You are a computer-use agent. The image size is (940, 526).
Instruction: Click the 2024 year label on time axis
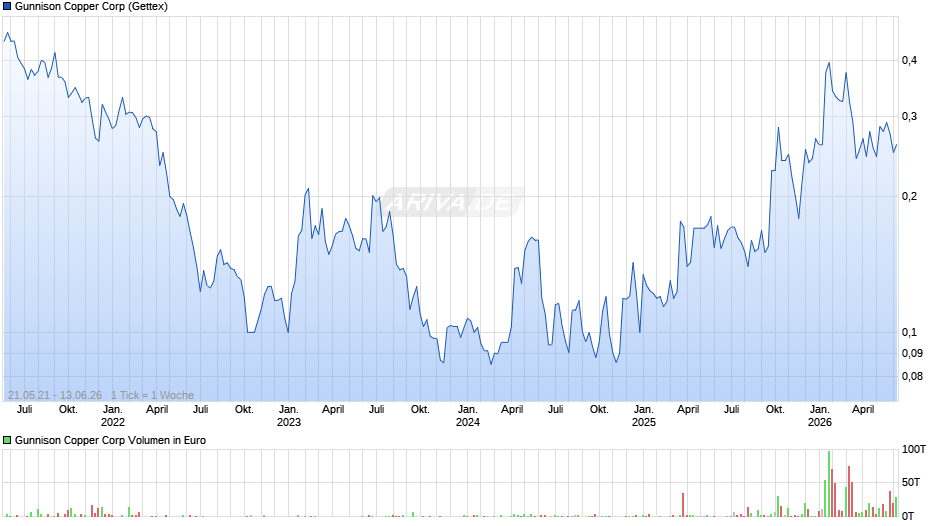(x=468, y=422)
